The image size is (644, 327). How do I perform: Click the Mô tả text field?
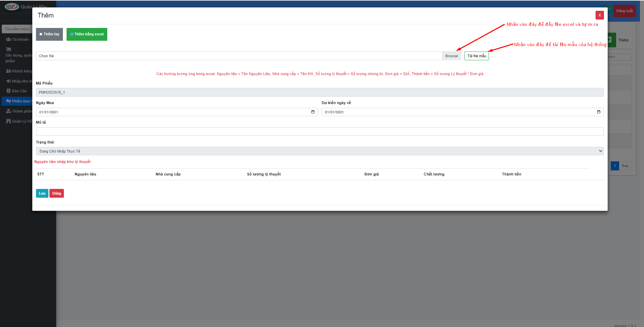(x=320, y=132)
